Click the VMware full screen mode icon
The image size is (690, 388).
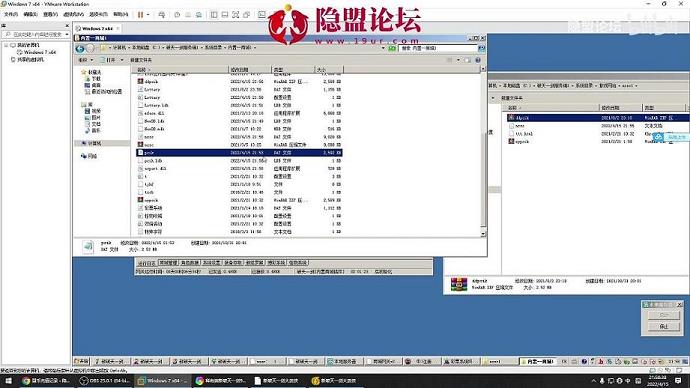pos(235,15)
